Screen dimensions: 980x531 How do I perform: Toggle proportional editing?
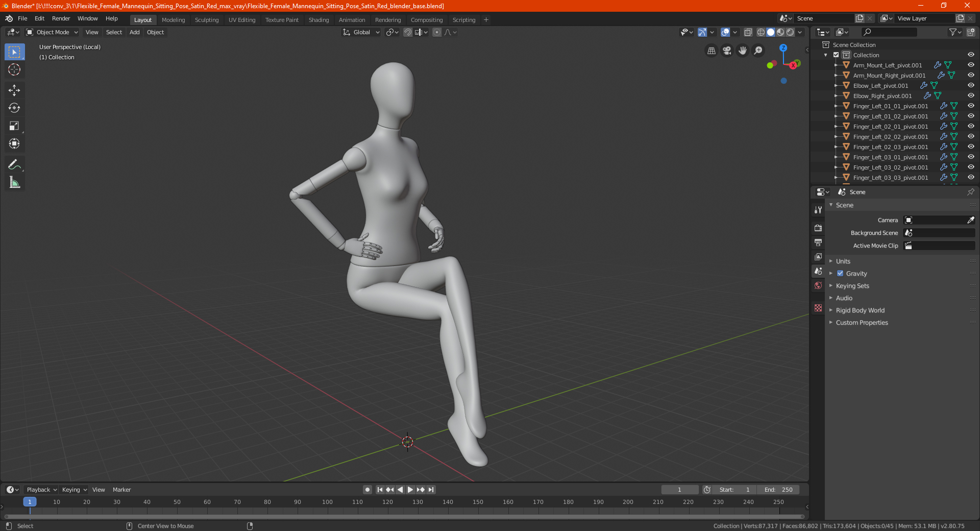[437, 32]
